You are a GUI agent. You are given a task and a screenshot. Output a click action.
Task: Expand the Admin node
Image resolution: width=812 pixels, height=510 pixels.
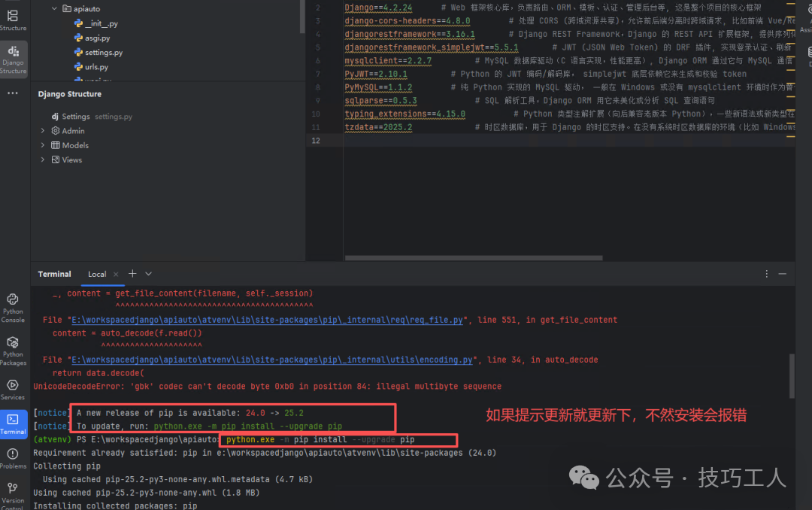coord(43,131)
